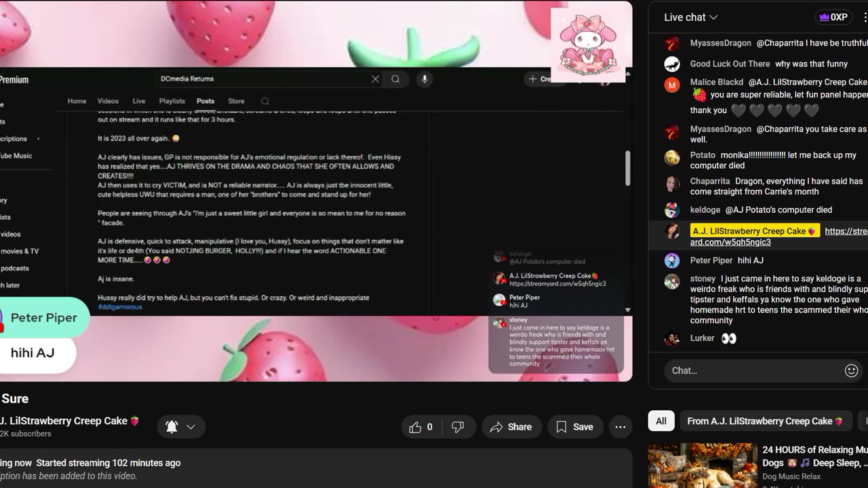Open the emoji picker in chat
This screenshot has height=488, width=868.
pos(852,371)
